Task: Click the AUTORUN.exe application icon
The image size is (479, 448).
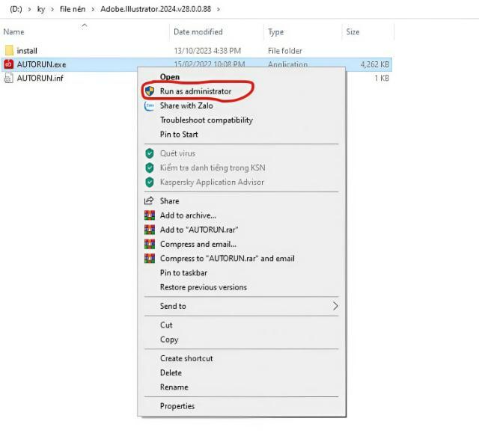Action: [x=9, y=64]
